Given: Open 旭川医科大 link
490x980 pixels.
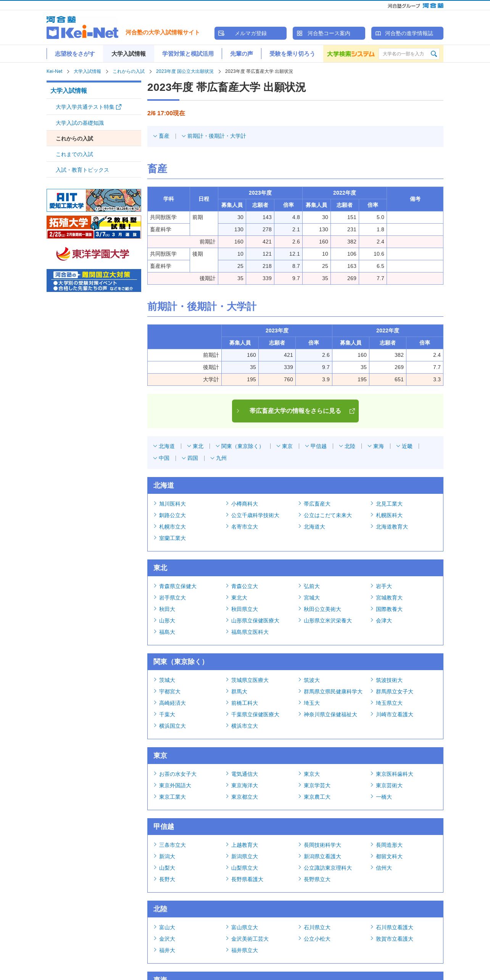Looking at the screenshot, I should (172, 504).
